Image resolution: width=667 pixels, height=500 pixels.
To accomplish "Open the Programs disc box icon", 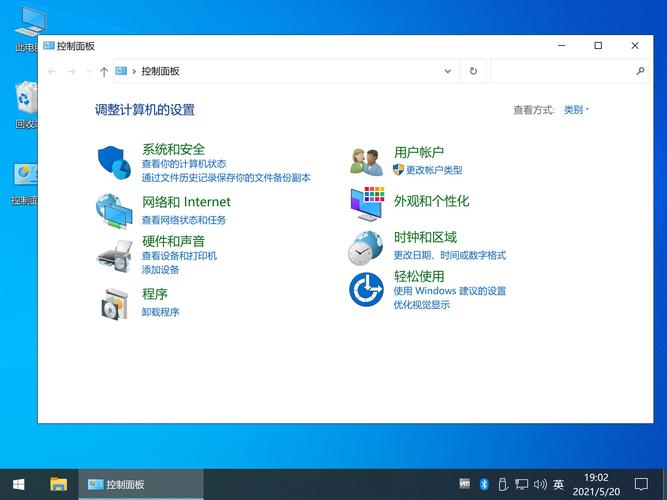I will pos(114,303).
